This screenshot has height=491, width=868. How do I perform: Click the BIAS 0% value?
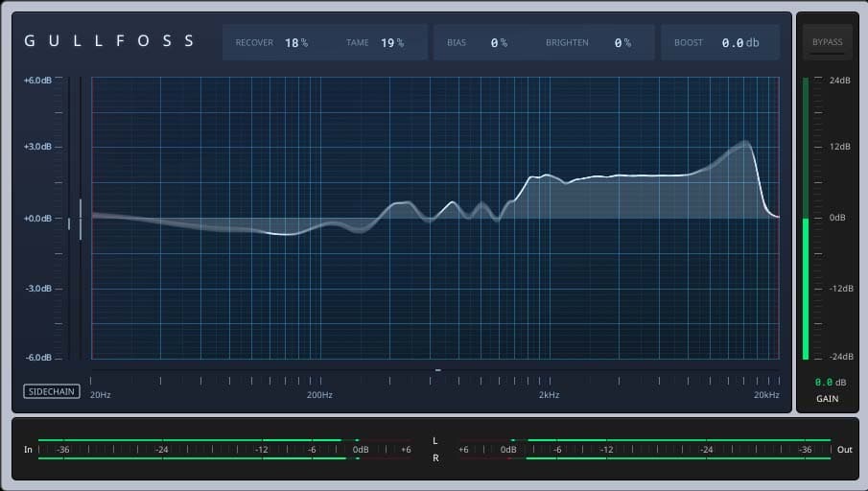point(498,43)
